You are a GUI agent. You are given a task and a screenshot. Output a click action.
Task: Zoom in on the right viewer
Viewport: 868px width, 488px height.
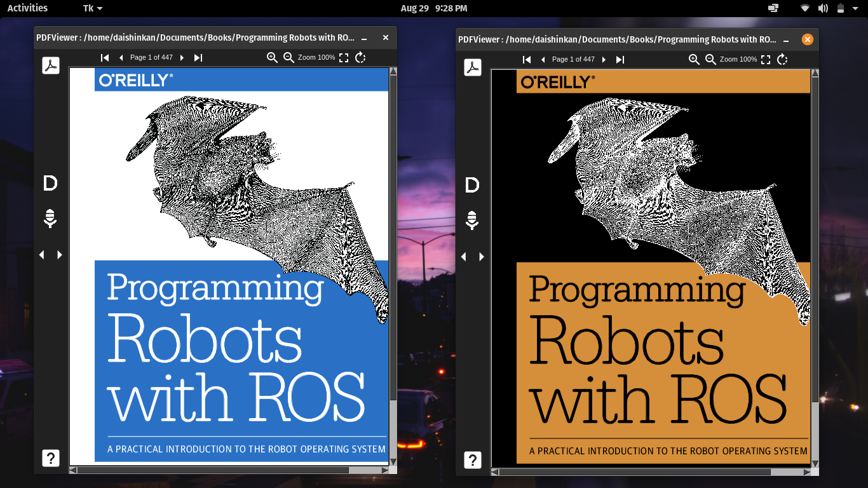[x=694, y=60]
